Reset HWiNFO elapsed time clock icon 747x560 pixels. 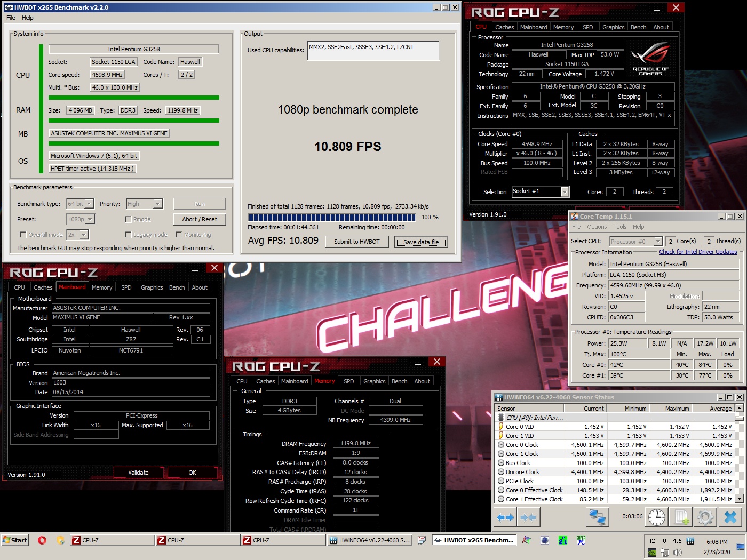[657, 517]
